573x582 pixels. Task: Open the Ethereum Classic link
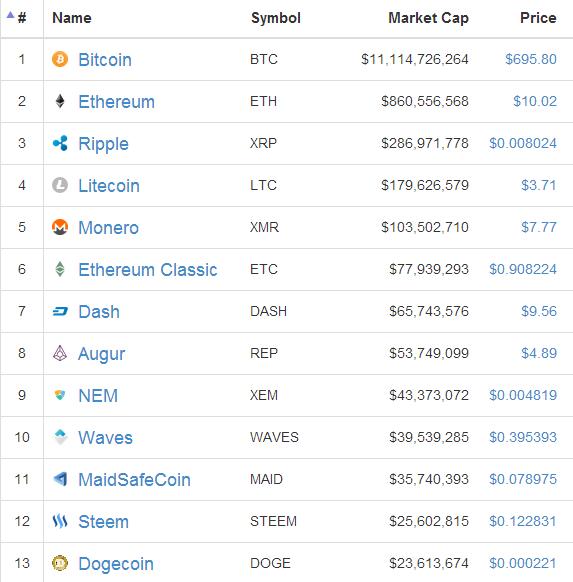[148, 269]
